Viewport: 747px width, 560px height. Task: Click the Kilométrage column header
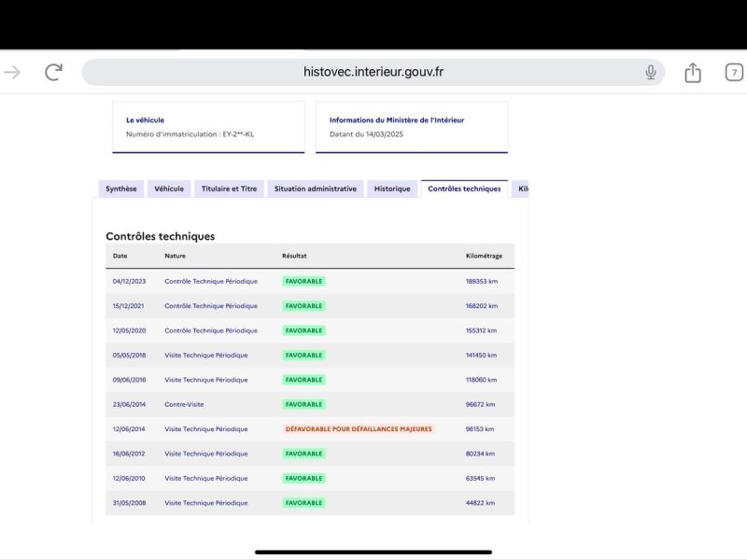coord(484,256)
